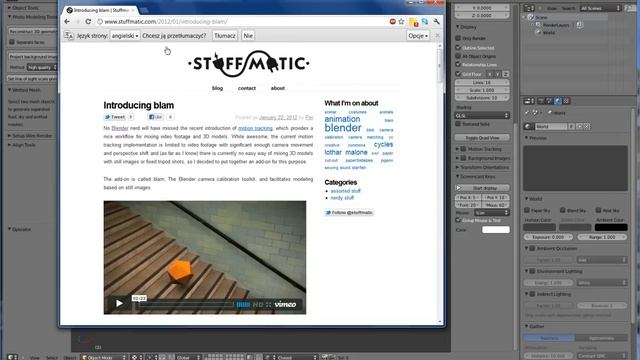Screen dimensions: 640x360
Task: Enable Real Sky checkbox
Action: coord(598,210)
